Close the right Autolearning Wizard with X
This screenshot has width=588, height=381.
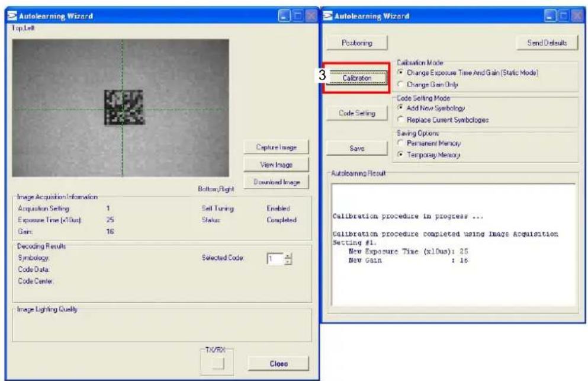point(577,16)
